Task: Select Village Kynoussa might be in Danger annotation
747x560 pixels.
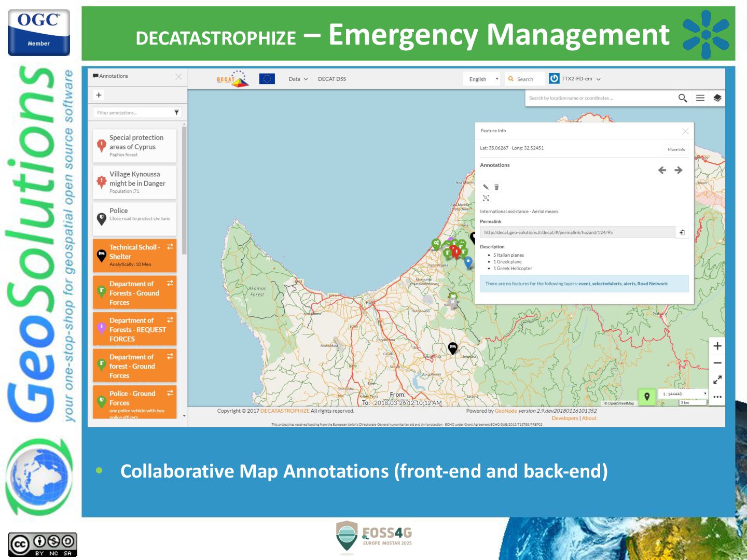Action: click(x=135, y=183)
